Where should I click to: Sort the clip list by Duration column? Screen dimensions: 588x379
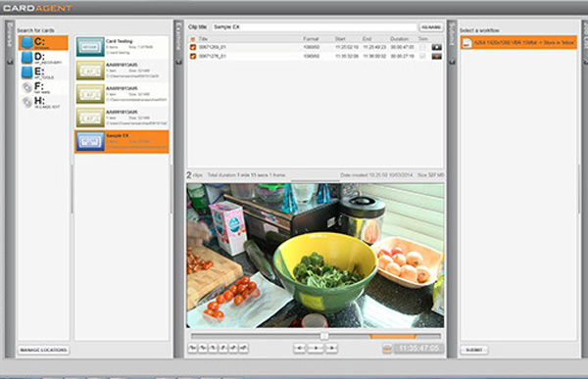click(400, 39)
